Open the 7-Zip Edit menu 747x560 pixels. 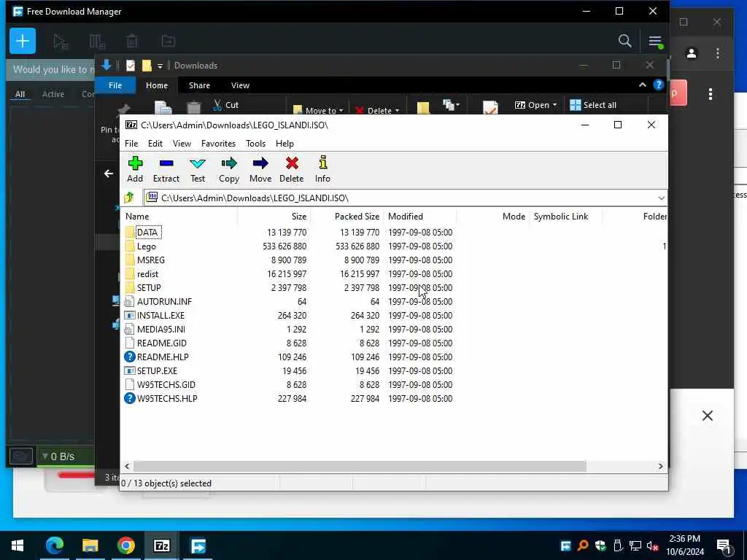coord(155,144)
